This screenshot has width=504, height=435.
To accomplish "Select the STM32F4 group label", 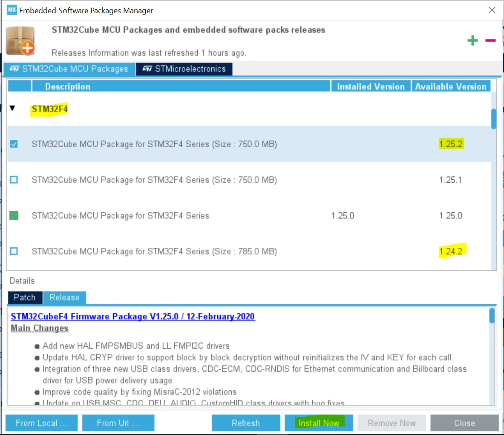I will point(49,109).
